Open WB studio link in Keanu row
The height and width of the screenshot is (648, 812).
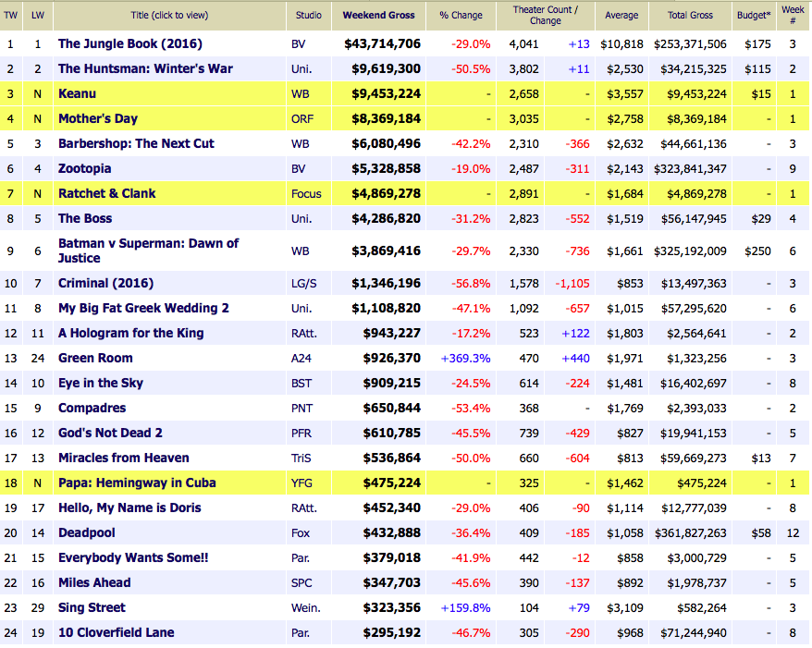(301, 93)
